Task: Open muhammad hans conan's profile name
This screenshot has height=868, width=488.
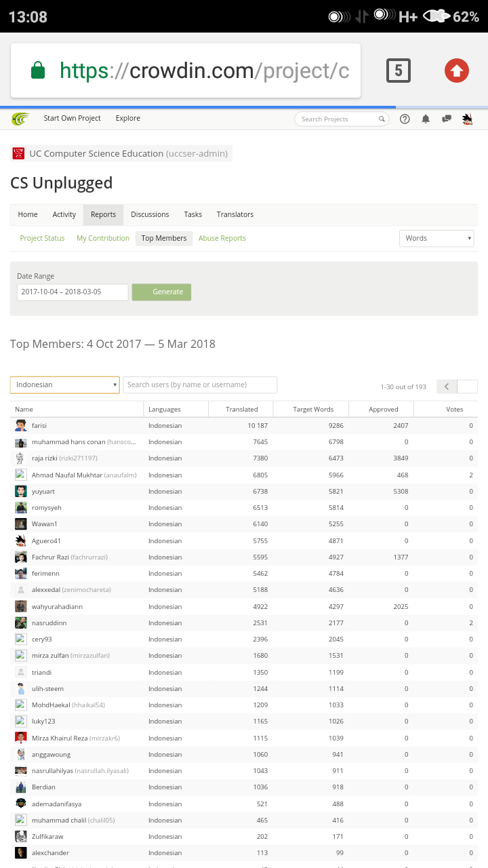Action: click(68, 442)
